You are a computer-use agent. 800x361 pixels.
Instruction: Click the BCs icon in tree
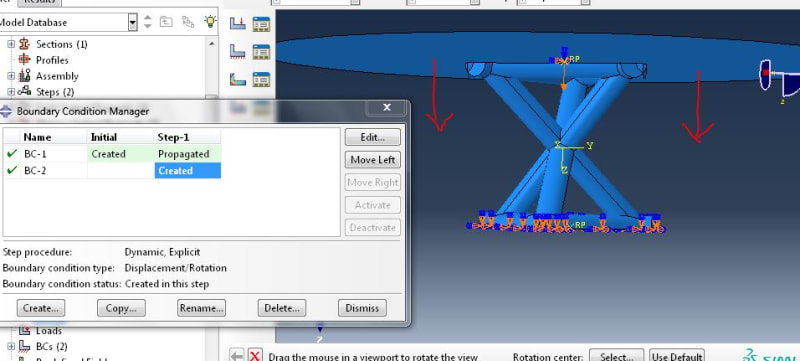(24, 346)
